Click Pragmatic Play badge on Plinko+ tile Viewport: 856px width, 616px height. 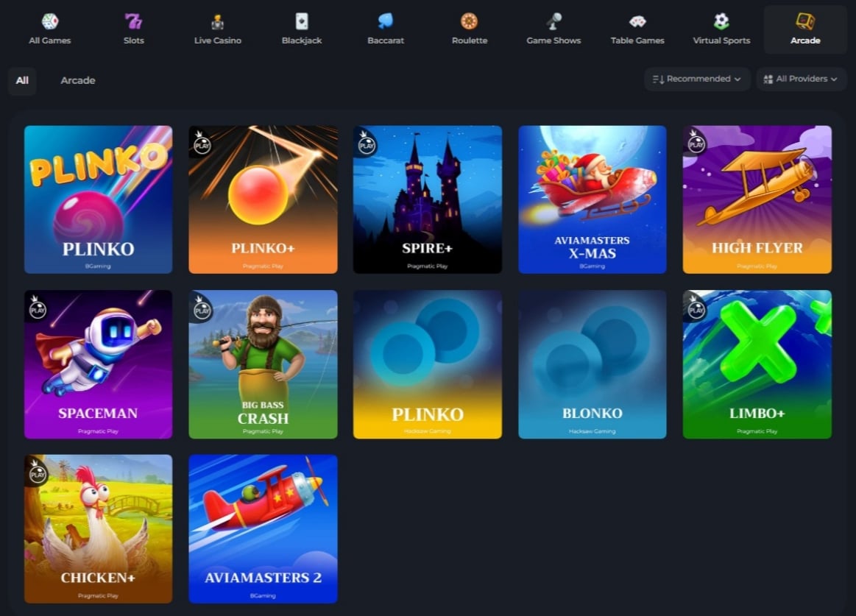point(202,144)
